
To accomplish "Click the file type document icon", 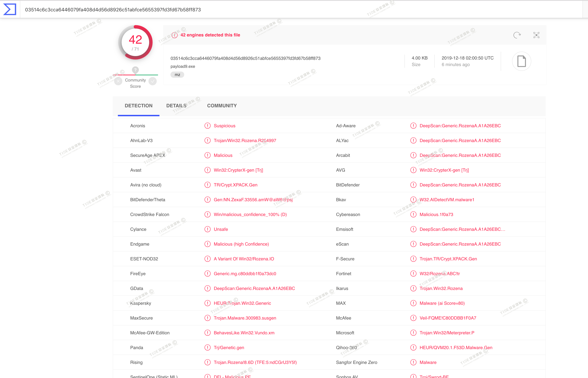I will click(521, 61).
